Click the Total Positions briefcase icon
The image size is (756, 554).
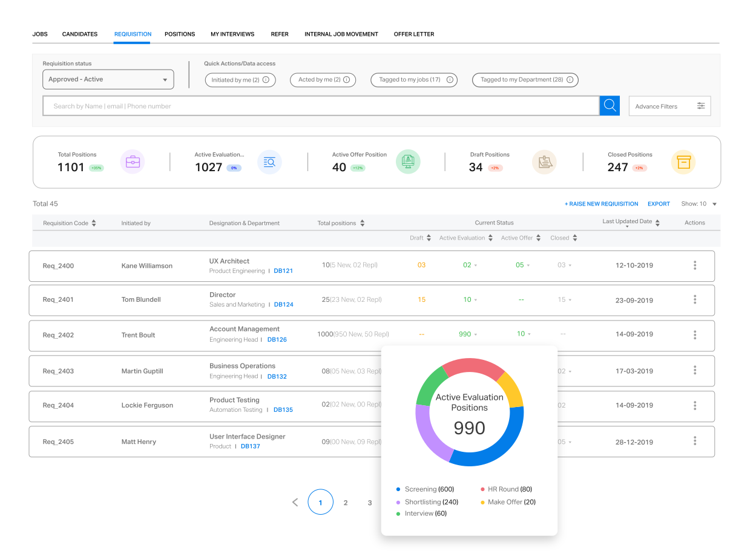[133, 161]
